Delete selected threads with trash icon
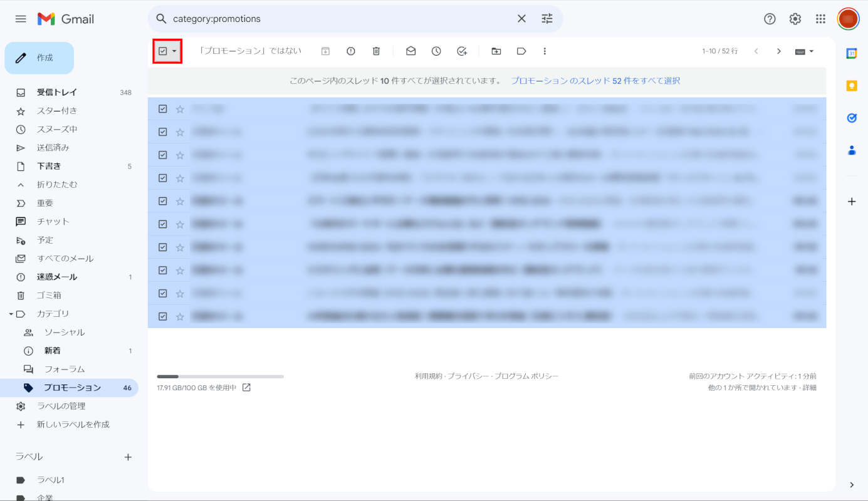Screen dimensions: 868x501 click(376, 51)
